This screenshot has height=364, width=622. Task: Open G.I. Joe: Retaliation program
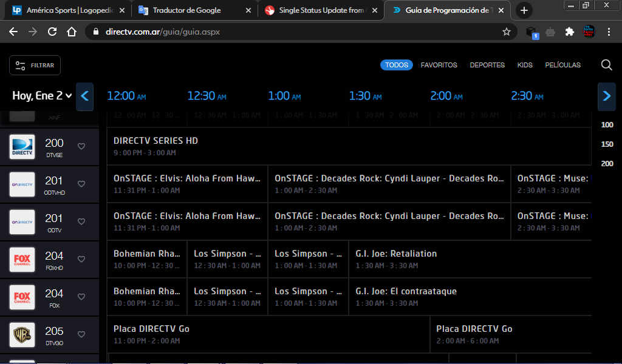click(x=471, y=259)
